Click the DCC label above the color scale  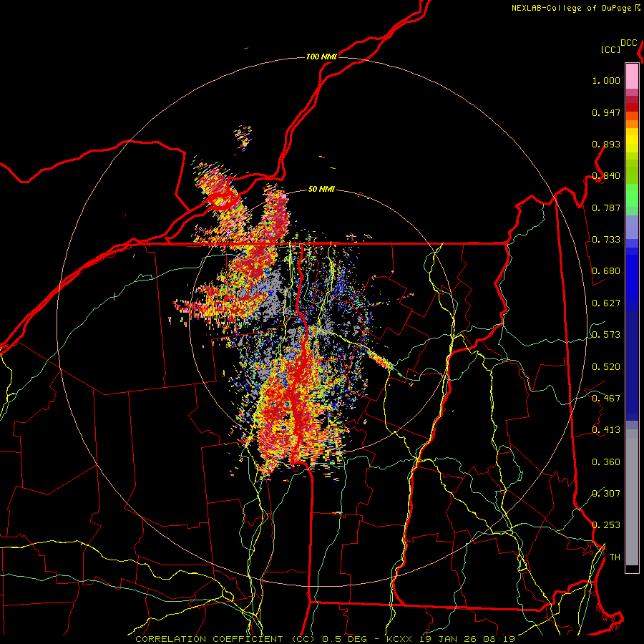pos(629,43)
